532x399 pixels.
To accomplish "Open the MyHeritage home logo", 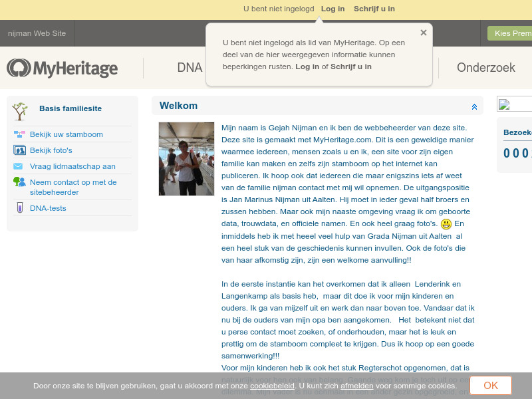I will click(x=62, y=68).
